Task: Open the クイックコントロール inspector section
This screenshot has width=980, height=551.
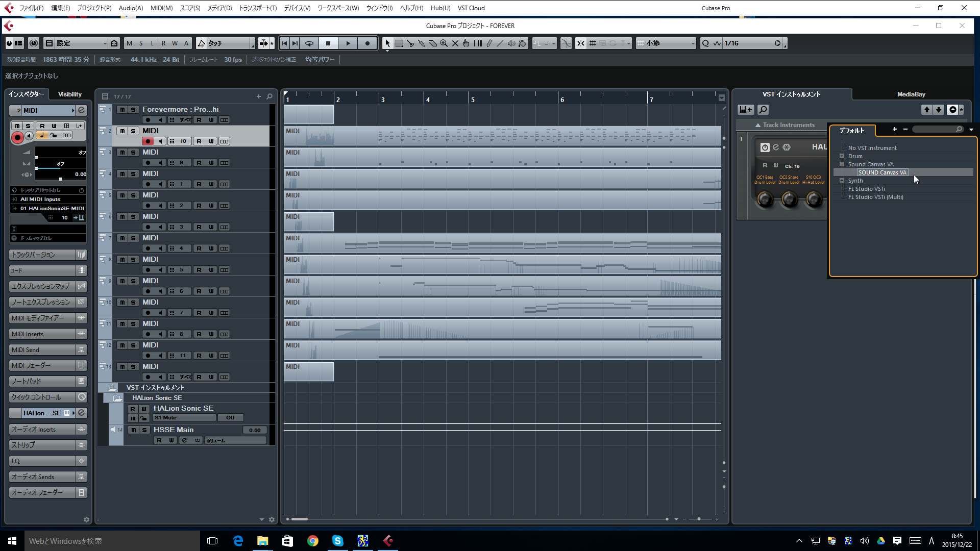Action: [x=48, y=397]
